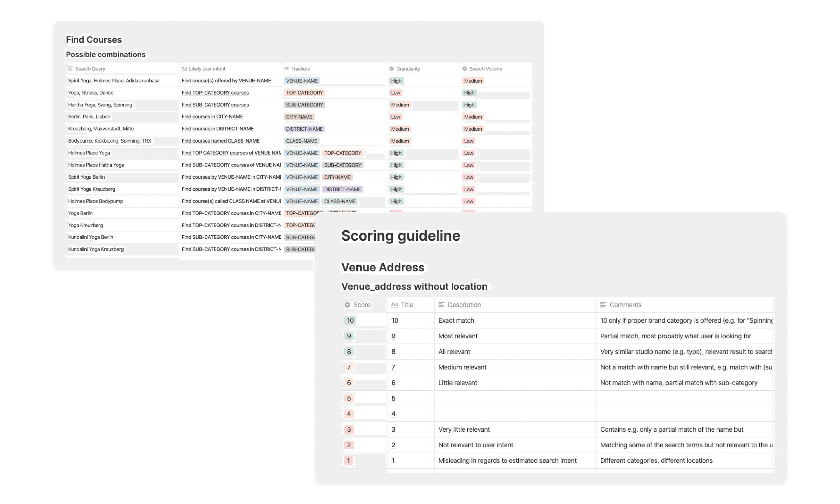Click 'Venue_address without location' subheading
840x504 pixels.
(x=414, y=286)
